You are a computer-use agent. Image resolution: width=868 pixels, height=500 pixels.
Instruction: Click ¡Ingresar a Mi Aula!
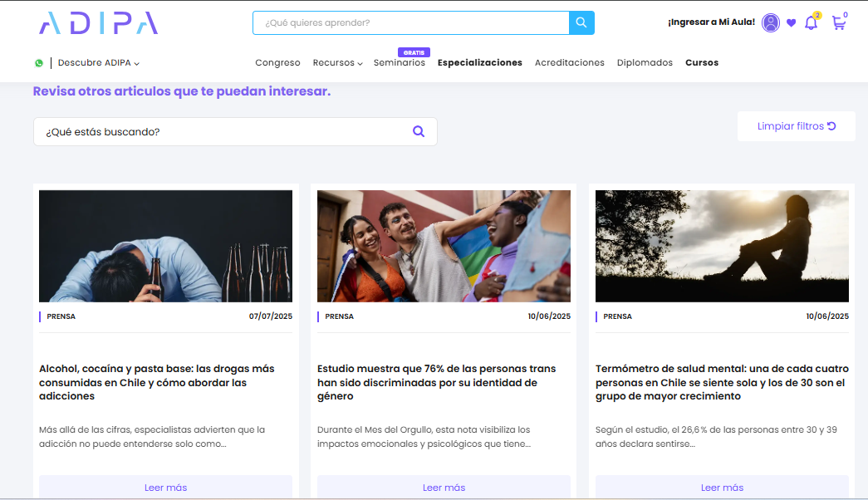(x=710, y=22)
